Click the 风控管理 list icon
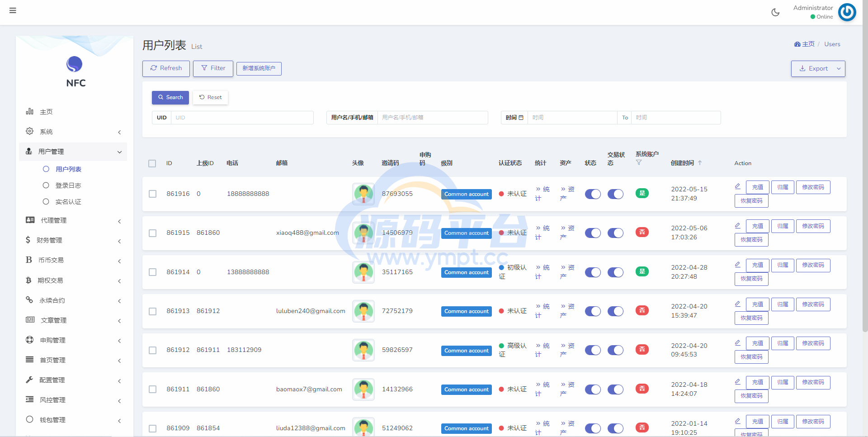 [x=30, y=399]
